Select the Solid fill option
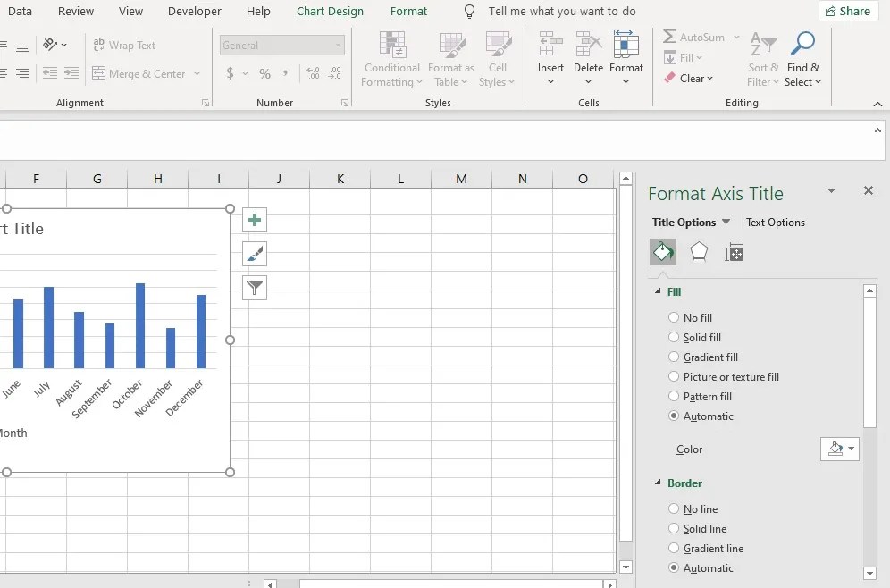The height and width of the screenshot is (588, 890). 674,337
